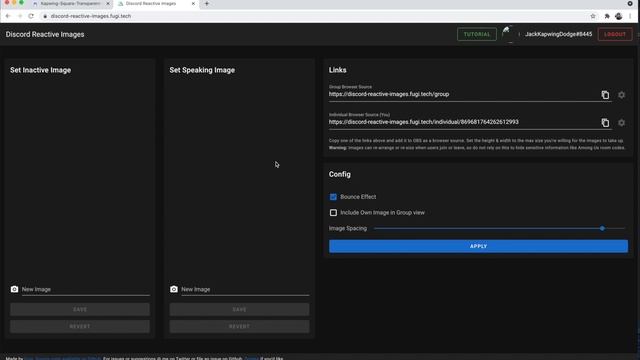Open settings for Group Browser Source
The width and height of the screenshot is (640, 360).
pos(621,95)
